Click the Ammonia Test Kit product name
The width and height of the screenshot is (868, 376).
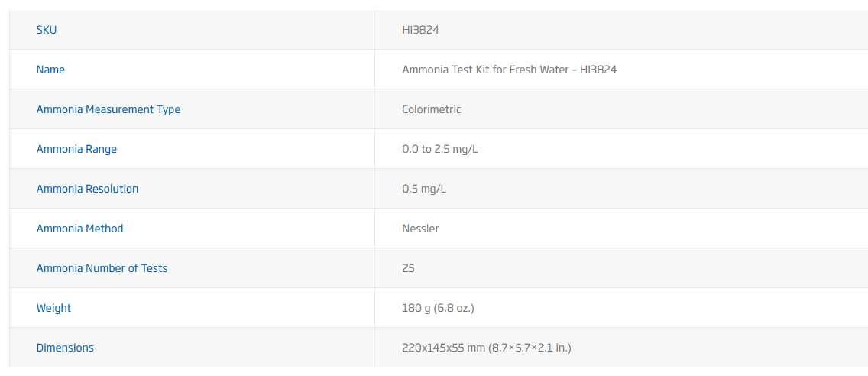coord(509,70)
